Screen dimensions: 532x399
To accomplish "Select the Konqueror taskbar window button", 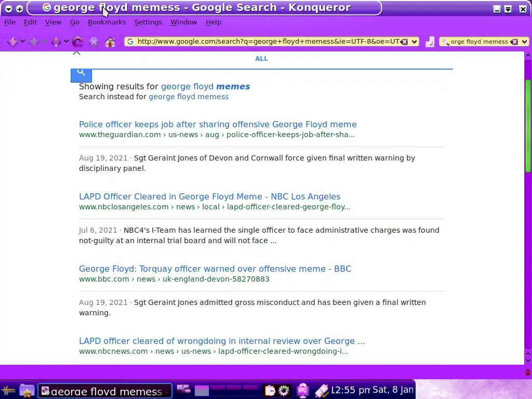I will (105, 391).
